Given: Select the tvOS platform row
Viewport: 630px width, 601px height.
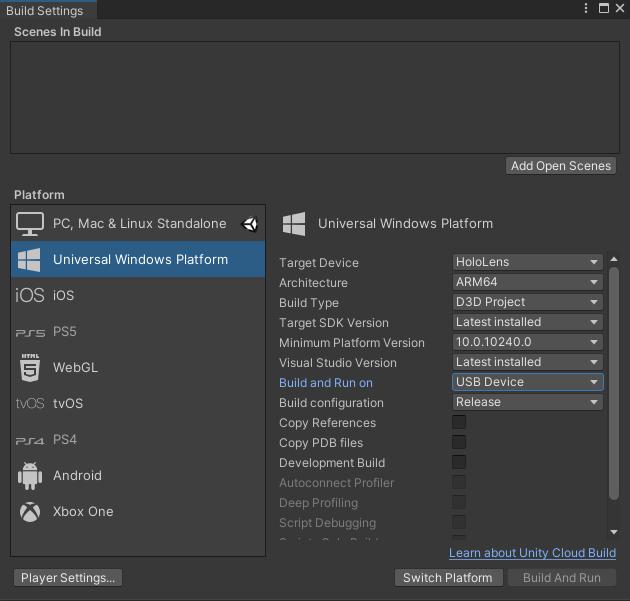Looking at the screenshot, I should click(x=138, y=403).
